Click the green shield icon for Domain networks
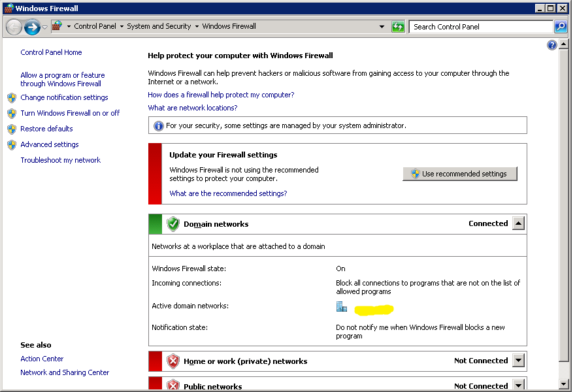This screenshot has height=392, width=575. point(173,224)
